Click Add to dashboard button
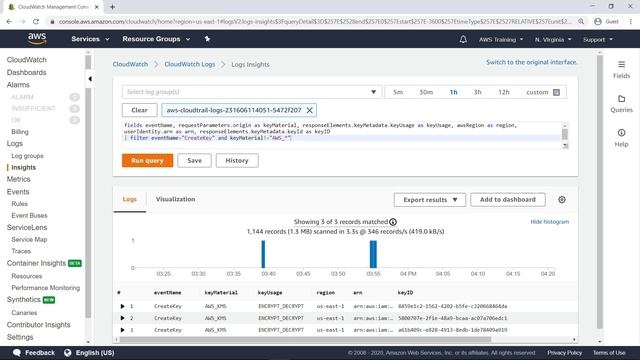 pyautogui.click(x=508, y=200)
